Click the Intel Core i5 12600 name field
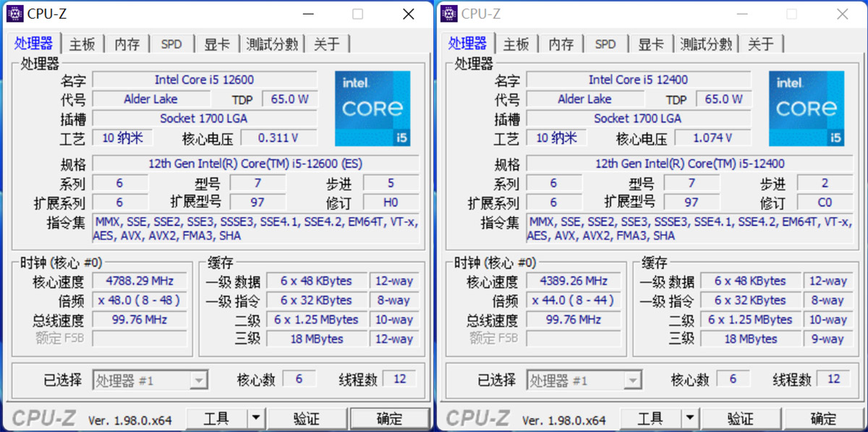 205,80
